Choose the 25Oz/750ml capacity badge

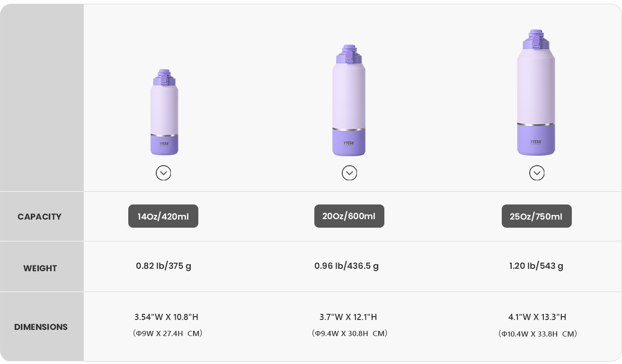pyautogui.click(x=536, y=216)
